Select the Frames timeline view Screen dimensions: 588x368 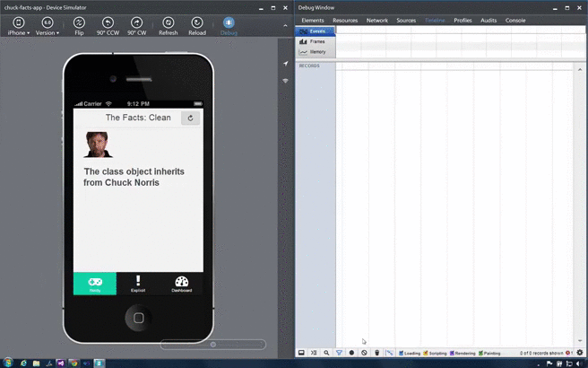tap(315, 41)
